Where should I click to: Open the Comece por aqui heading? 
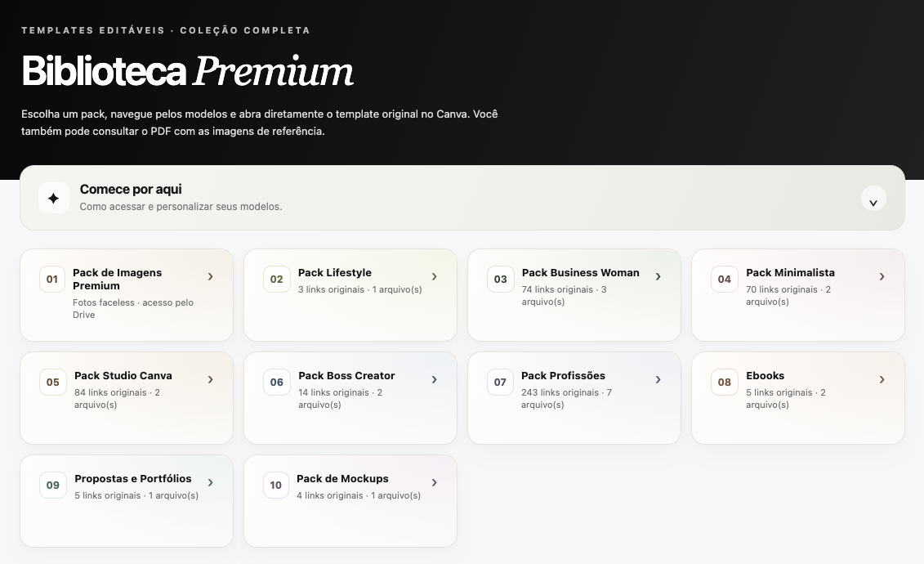131,189
